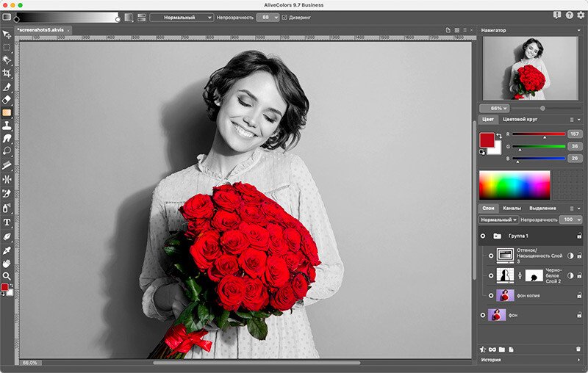The height and width of the screenshot is (373, 588).
Task: Switch to the Каналы tab
Action: tap(512, 209)
